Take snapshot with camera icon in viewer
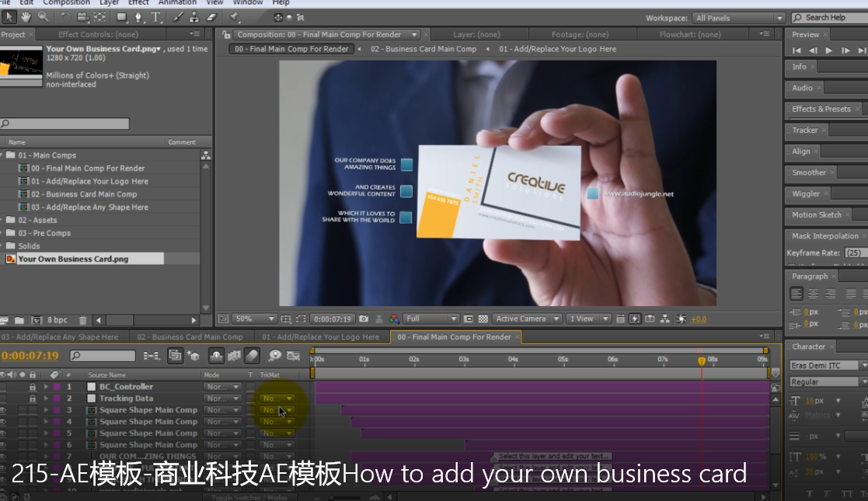Screen dimensions: 868x501 (364, 319)
